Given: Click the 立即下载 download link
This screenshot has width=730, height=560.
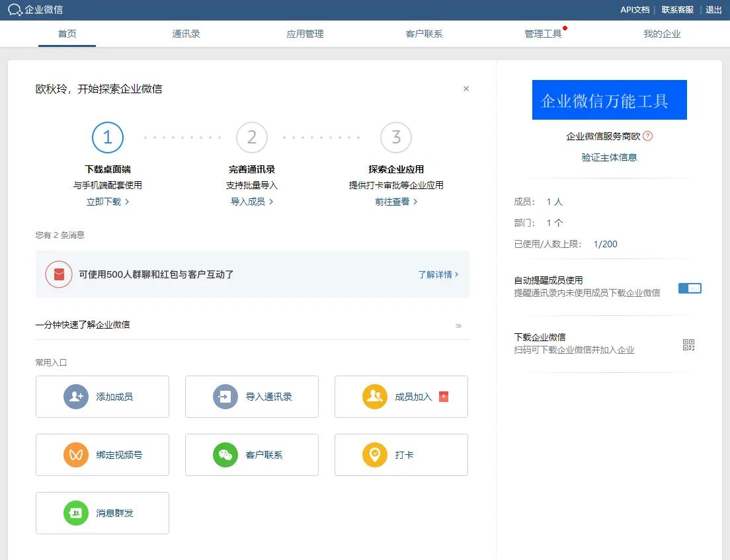Looking at the screenshot, I should tap(104, 202).
